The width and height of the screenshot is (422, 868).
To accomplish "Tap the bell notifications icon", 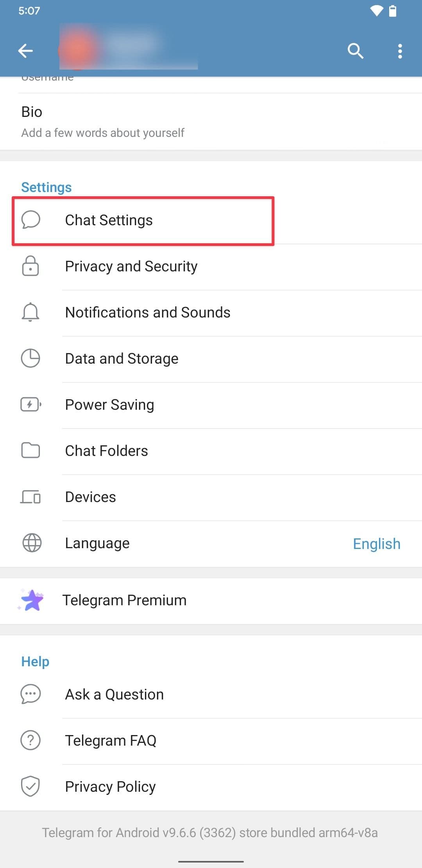I will tap(30, 312).
